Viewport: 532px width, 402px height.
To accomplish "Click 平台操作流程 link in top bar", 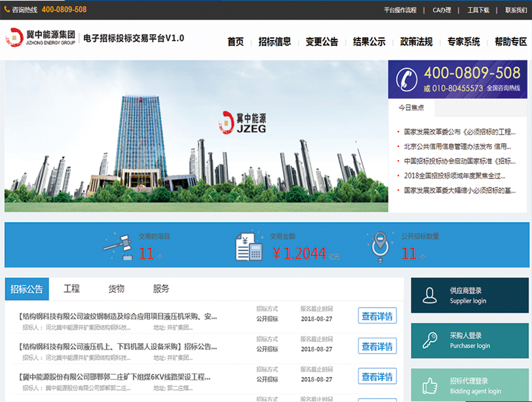I will [x=400, y=10].
